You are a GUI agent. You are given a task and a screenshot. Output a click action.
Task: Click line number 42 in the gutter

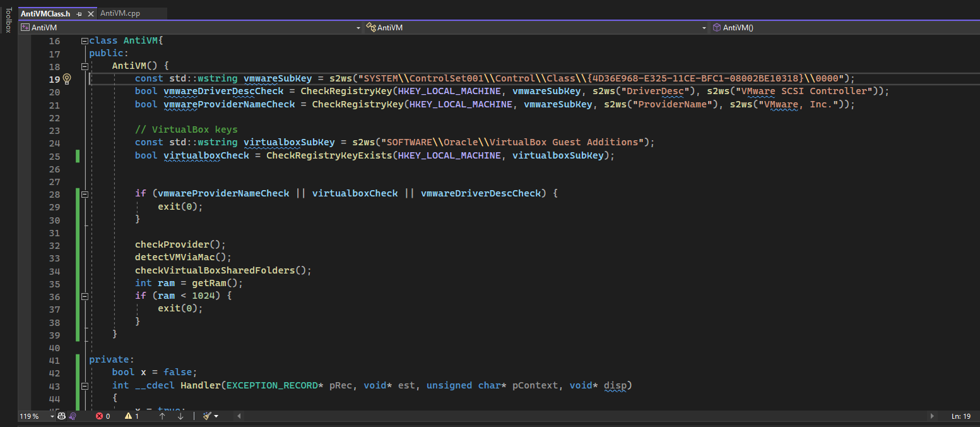[x=54, y=373]
